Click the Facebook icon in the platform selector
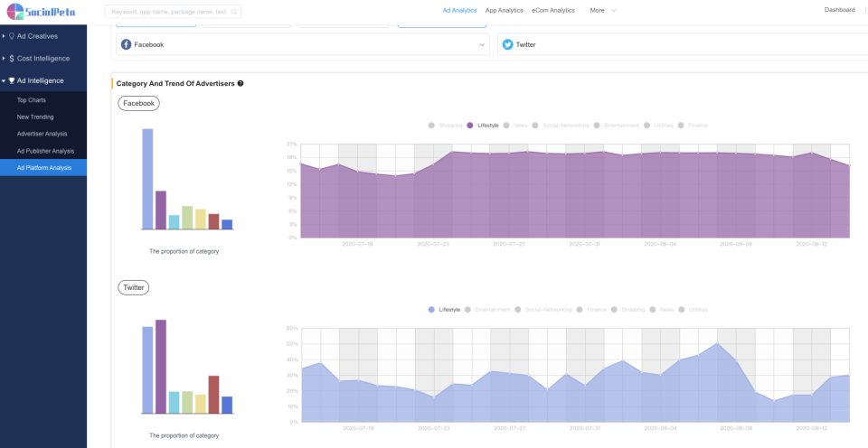The image size is (868, 448). [127, 44]
